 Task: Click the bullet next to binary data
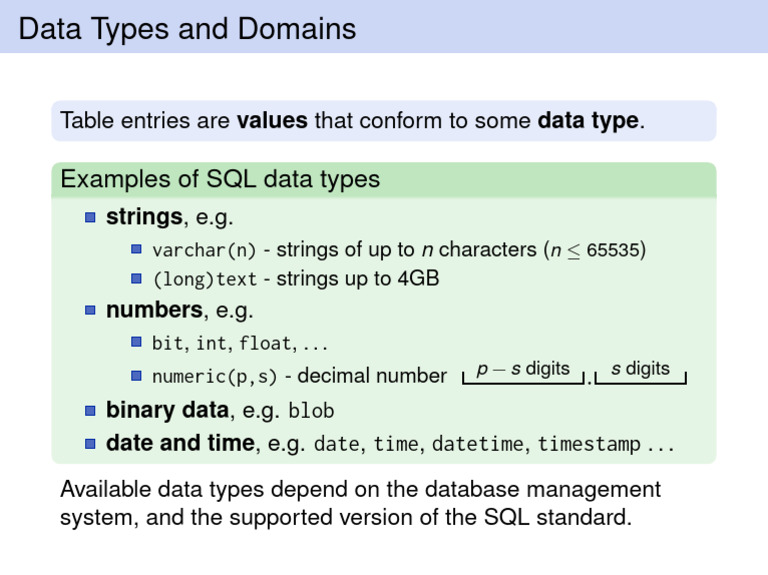click(90, 410)
